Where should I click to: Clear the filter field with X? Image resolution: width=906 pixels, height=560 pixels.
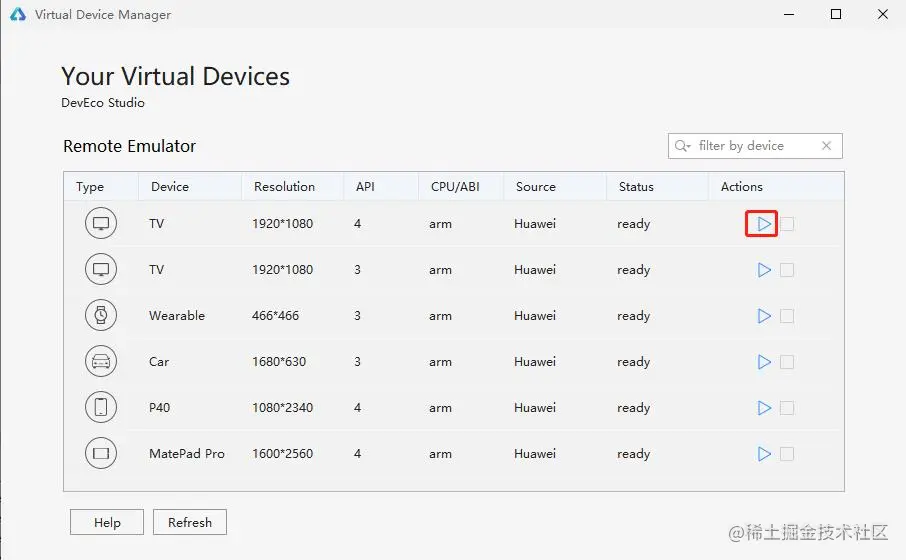(826, 146)
